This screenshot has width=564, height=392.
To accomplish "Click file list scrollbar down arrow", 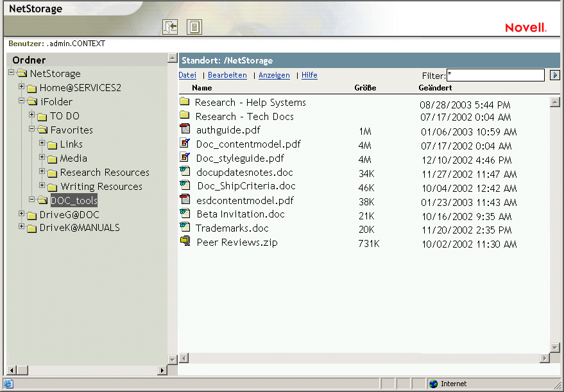I will coord(555,348).
